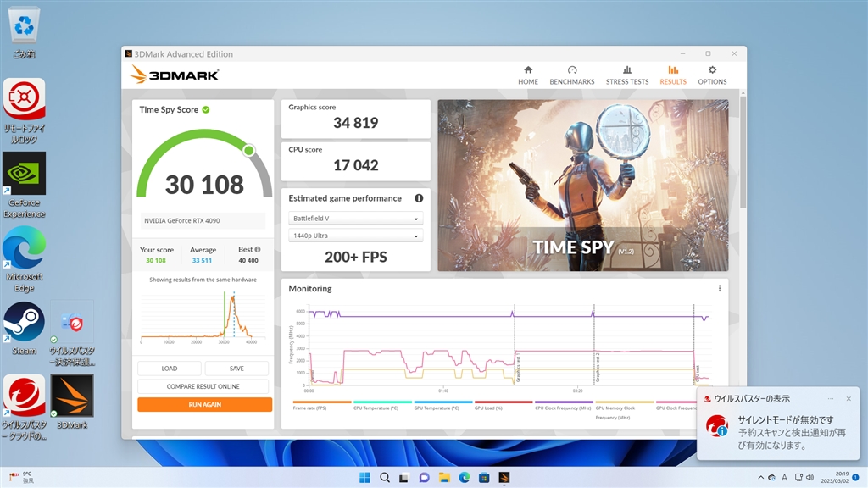The image size is (868, 488).
Task: Open the Virus Buster Cloud desktop icon
Action: 24,408
